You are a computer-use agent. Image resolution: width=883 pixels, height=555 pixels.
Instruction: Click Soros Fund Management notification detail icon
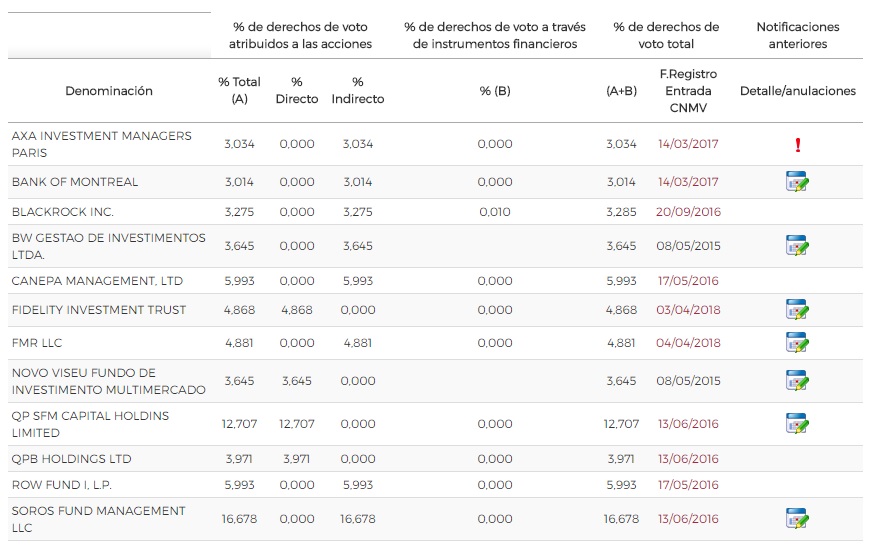[797, 519]
